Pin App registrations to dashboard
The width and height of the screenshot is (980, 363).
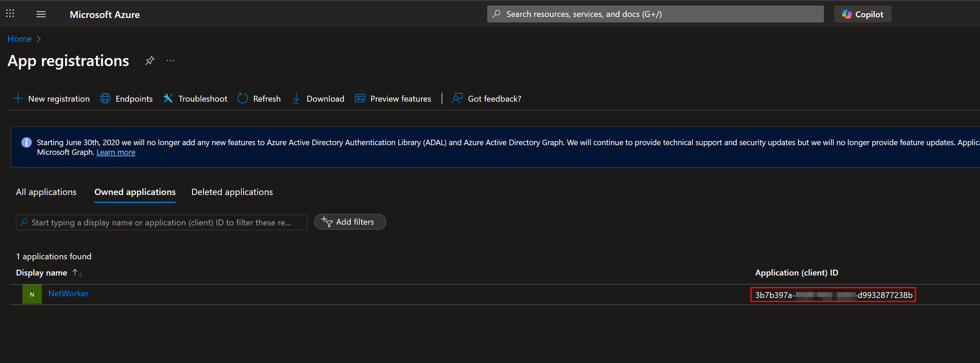click(x=150, y=60)
